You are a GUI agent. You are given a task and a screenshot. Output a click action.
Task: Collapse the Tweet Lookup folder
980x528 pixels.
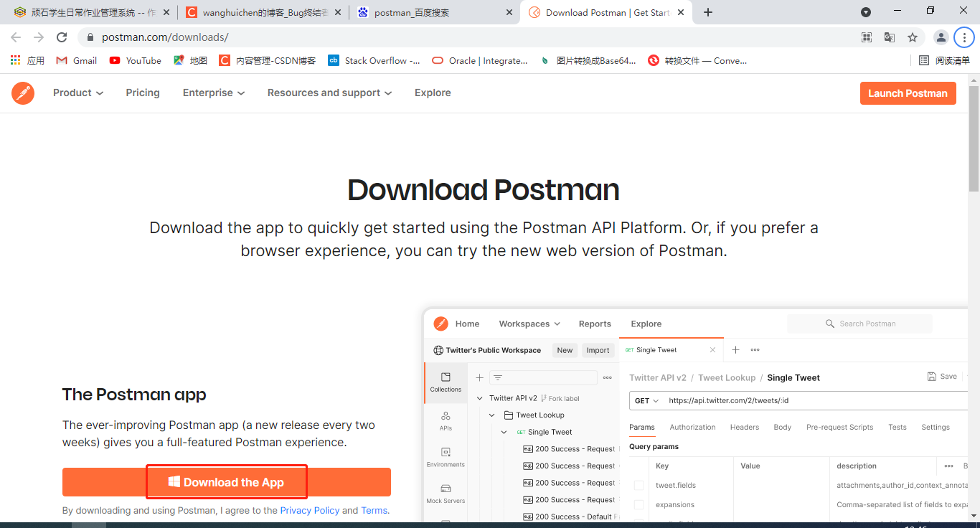coord(492,415)
